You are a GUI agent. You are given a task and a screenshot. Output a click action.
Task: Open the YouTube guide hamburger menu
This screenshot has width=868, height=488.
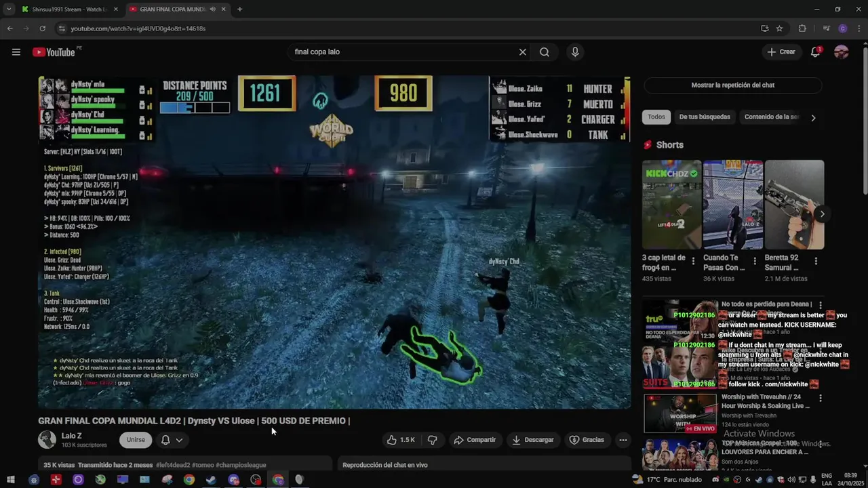pos(16,52)
